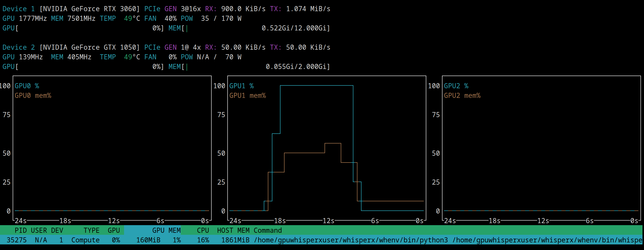644x250 pixels.
Task: Click the GPU0 % legend label
Action: click(27, 86)
